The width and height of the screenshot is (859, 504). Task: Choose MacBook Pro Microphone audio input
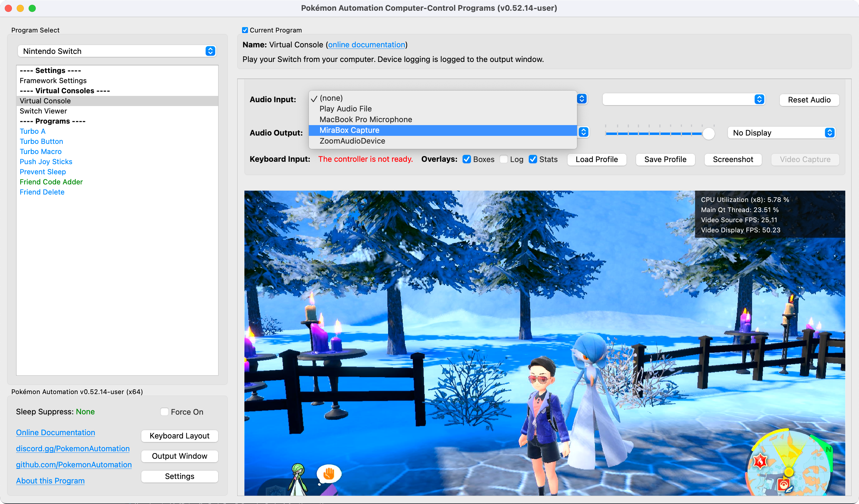366,119
